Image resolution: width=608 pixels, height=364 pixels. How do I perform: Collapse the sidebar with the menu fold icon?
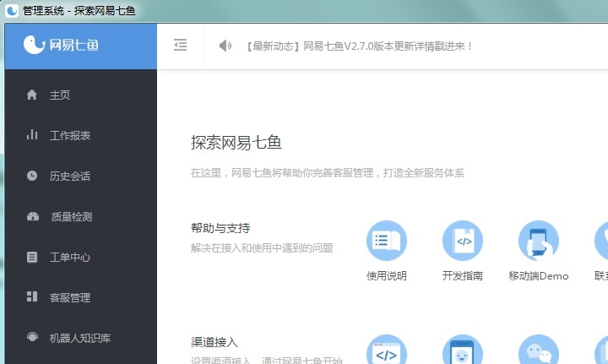point(181,45)
